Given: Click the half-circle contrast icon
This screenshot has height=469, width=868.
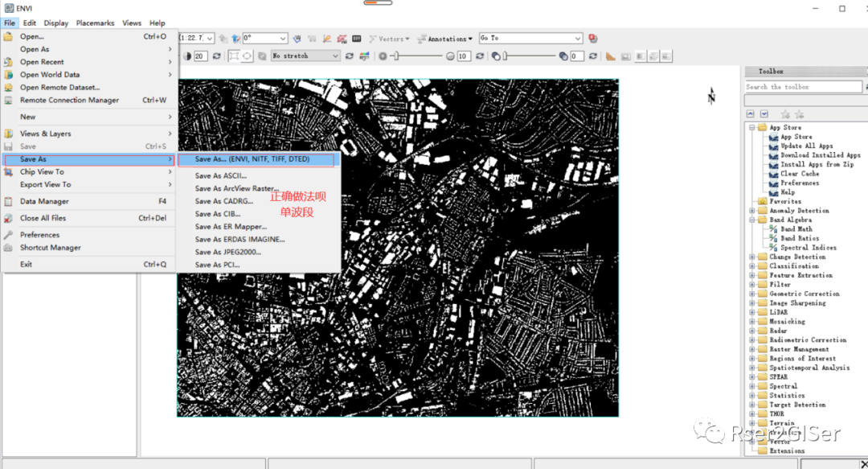Looking at the screenshot, I should pos(187,56).
